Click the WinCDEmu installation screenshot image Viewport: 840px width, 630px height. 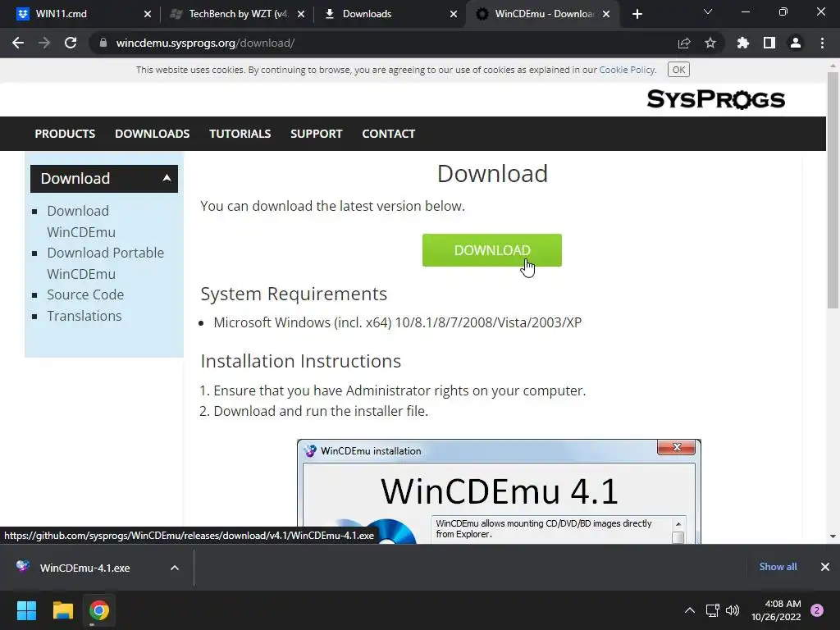pyautogui.click(x=499, y=492)
